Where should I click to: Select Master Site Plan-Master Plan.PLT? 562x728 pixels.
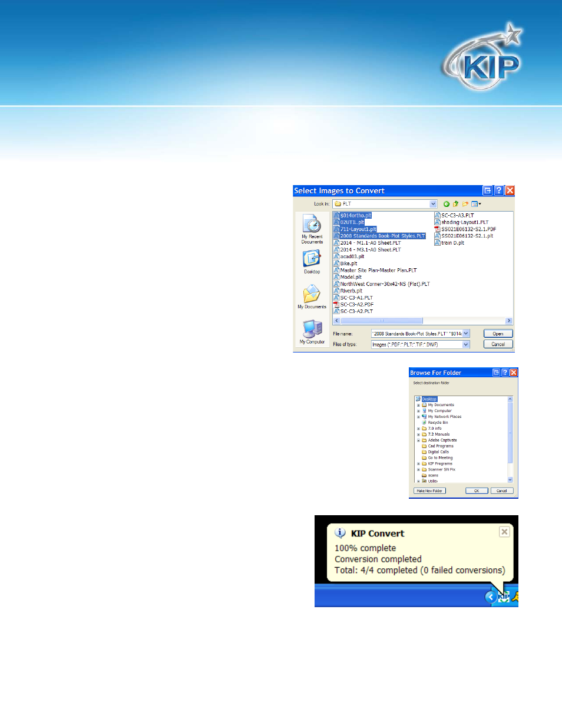378,271
